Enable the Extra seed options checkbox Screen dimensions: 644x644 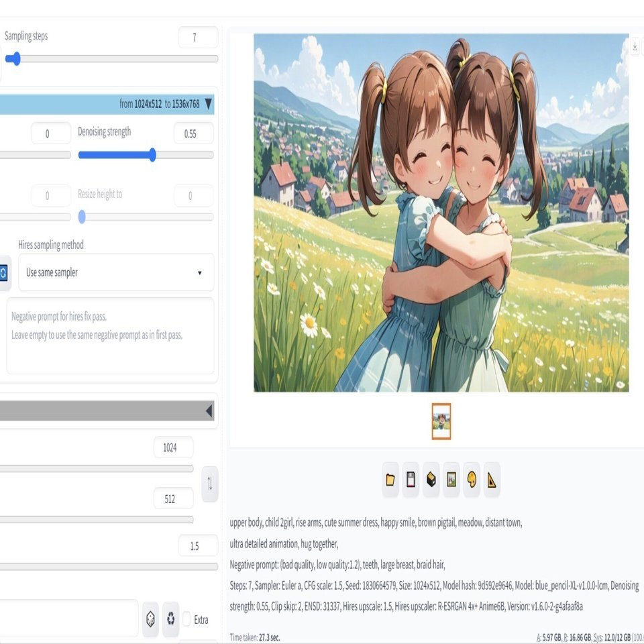(x=188, y=620)
